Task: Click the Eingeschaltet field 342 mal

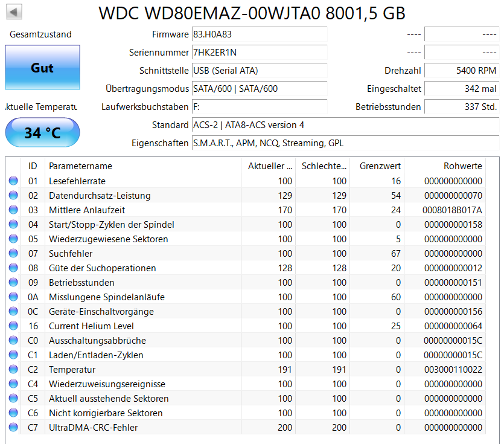Action: point(462,88)
